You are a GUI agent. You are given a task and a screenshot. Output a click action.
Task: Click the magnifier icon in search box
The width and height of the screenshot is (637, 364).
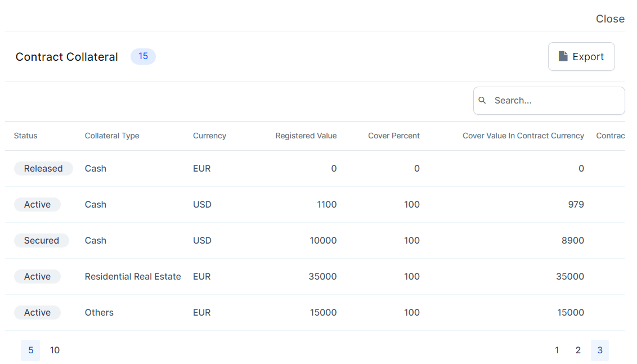point(482,101)
